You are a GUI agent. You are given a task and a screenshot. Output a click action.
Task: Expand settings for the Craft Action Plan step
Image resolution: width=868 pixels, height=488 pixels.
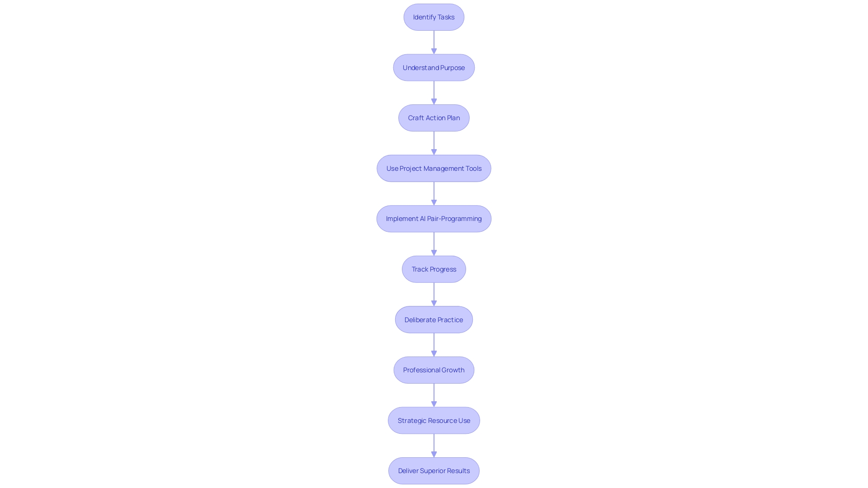(x=434, y=117)
